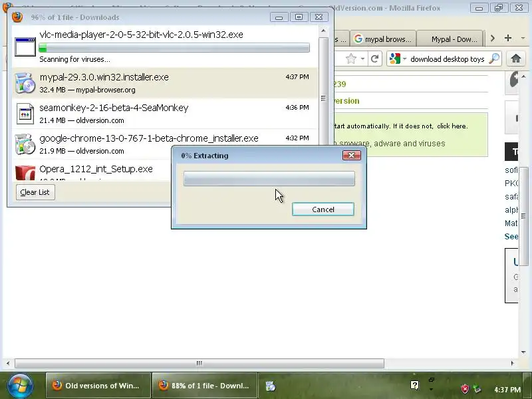Viewport: 532px width, 399px height.
Task: Click the Google search engine icon
Action: coord(394,59)
